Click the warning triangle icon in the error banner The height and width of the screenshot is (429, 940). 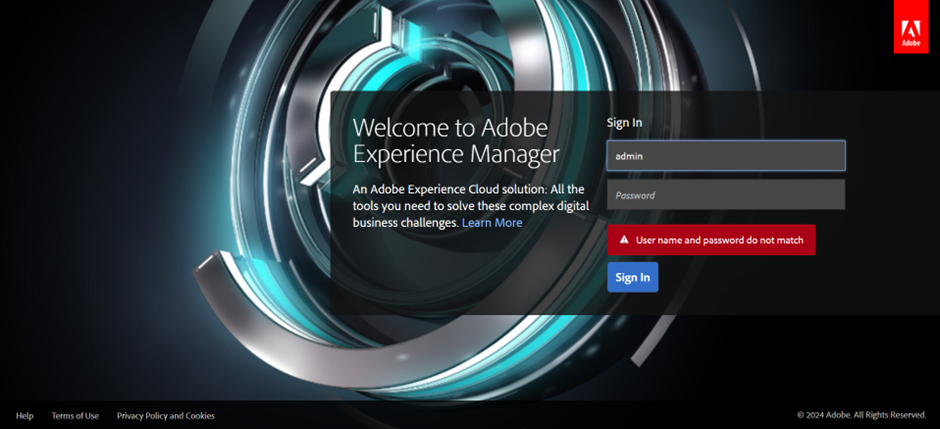624,240
